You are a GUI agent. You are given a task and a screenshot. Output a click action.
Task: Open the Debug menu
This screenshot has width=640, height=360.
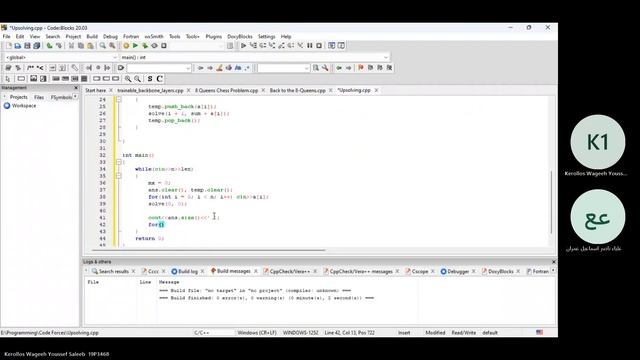[x=110, y=36]
